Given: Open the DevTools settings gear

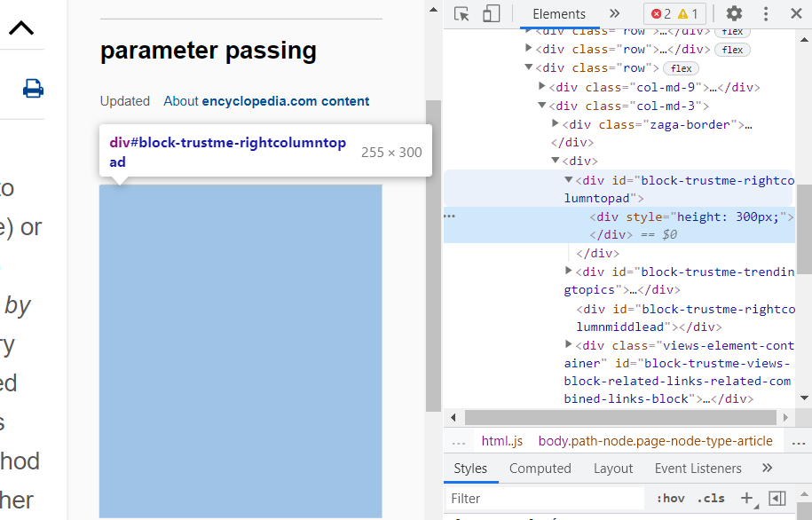Looking at the screenshot, I should click(734, 14).
